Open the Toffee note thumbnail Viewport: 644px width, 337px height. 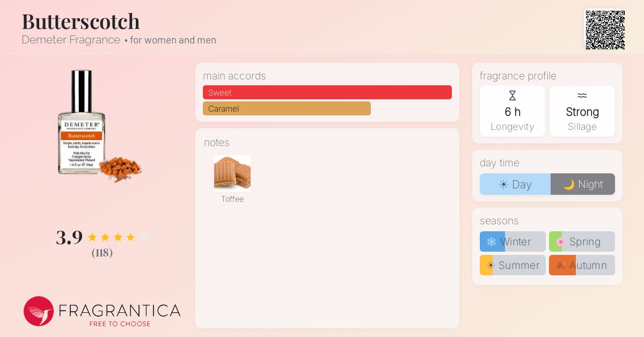point(232,173)
